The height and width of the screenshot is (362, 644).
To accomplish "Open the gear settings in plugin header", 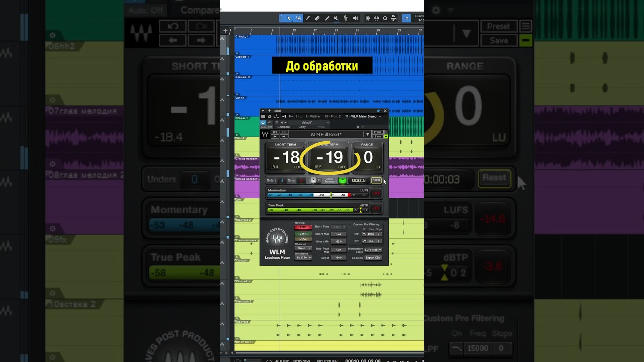I will pyautogui.click(x=358, y=127).
